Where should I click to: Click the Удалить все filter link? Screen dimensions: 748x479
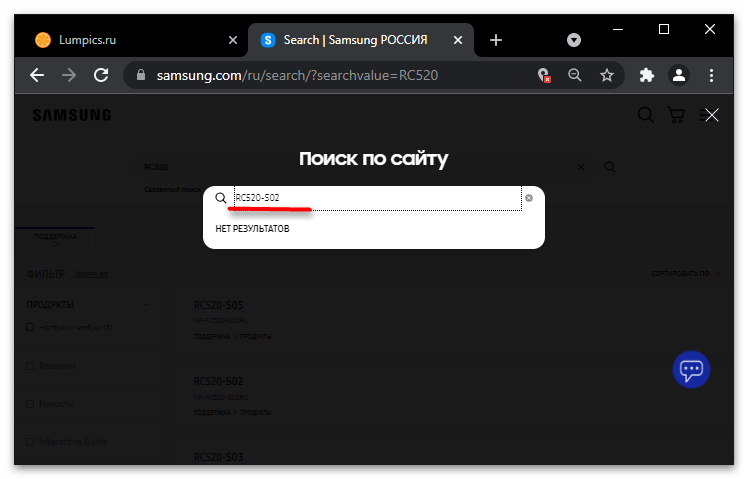[x=91, y=274]
